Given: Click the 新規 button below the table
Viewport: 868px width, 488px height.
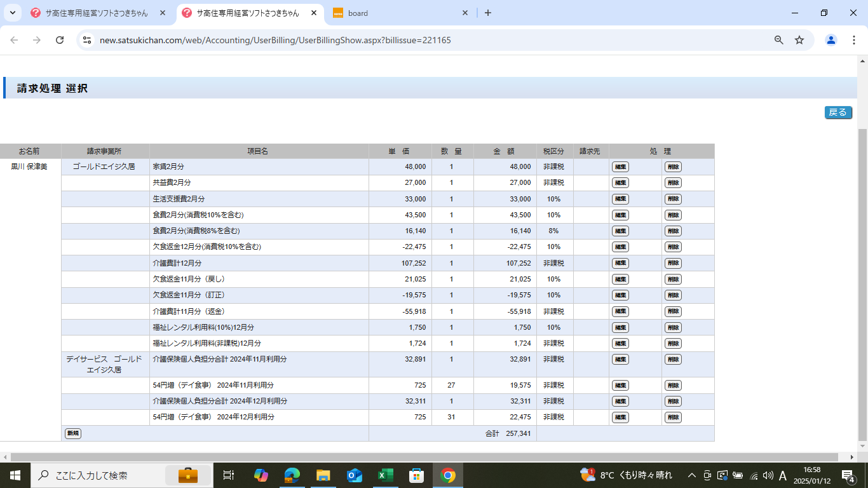Looking at the screenshot, I should tap(73, 433).
